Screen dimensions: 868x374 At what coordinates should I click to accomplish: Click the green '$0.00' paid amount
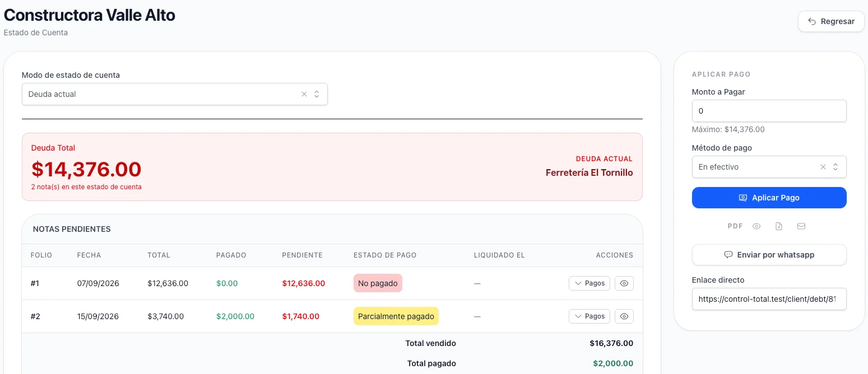coord(227,283)
